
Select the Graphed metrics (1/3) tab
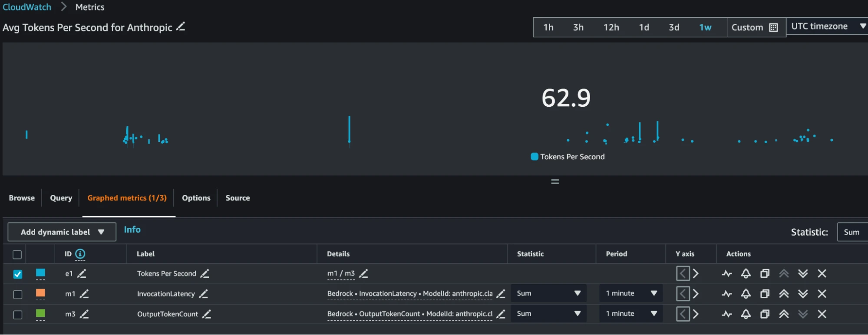[x=127, y=198]
